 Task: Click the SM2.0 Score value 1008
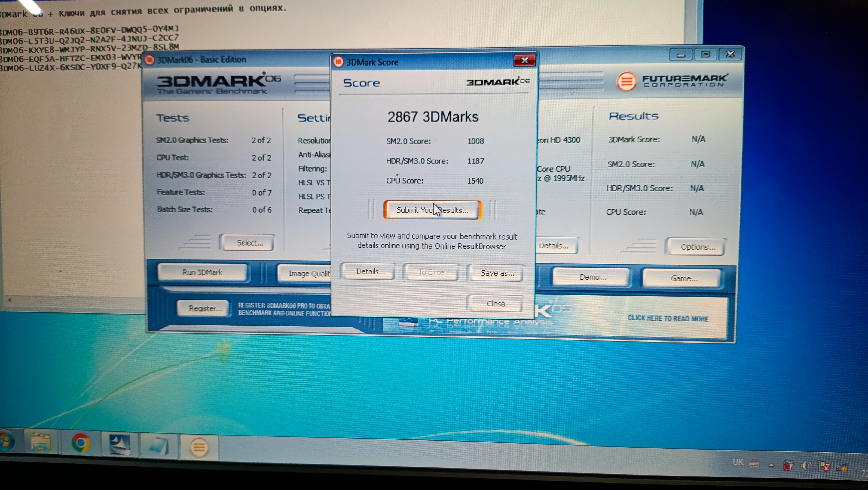(475, 141)
